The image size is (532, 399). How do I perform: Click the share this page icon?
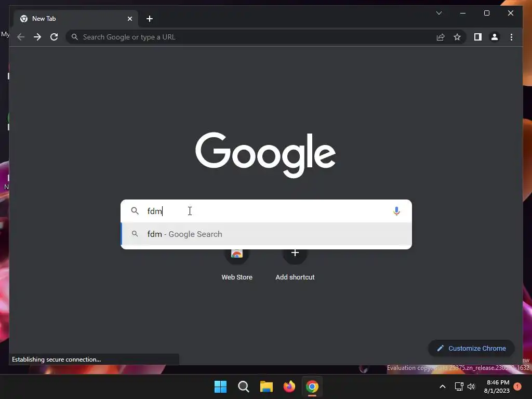click(441, 37)
